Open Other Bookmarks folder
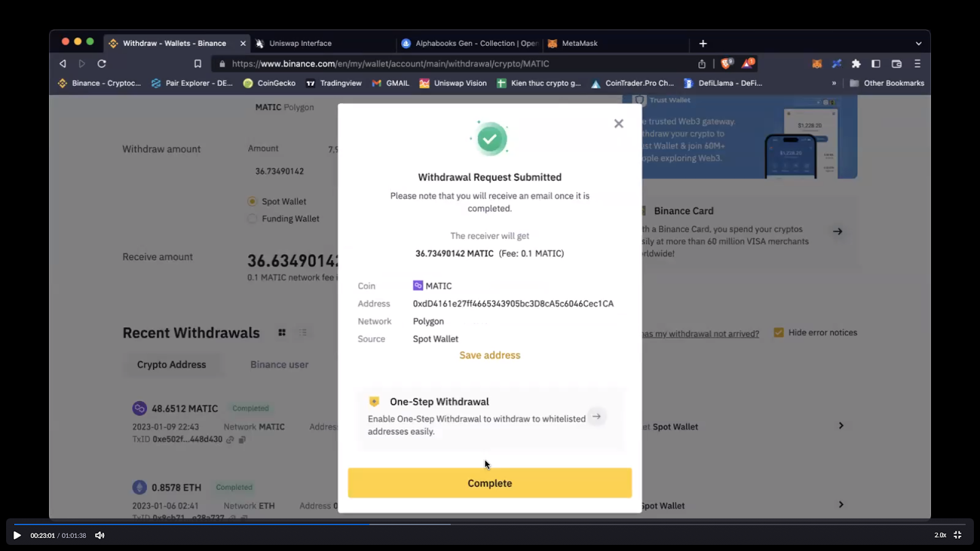The height and width of the screenshot is (551, 980). (x=887, y=83)
